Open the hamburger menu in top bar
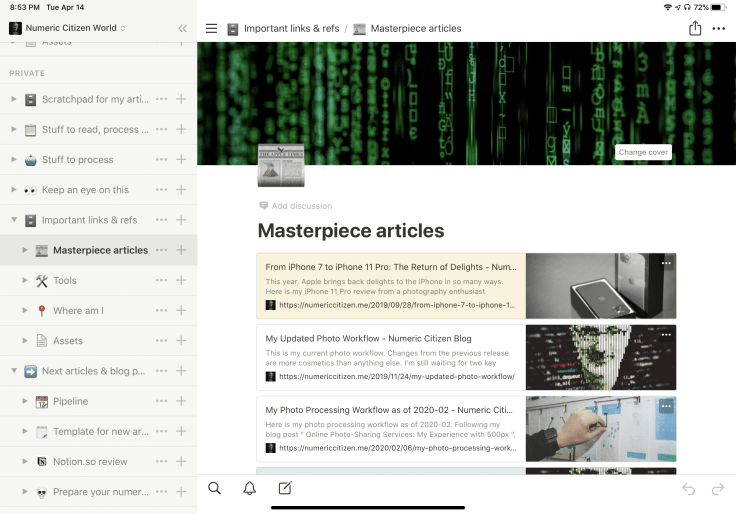The image size is (736, 514). click(211, 29)
